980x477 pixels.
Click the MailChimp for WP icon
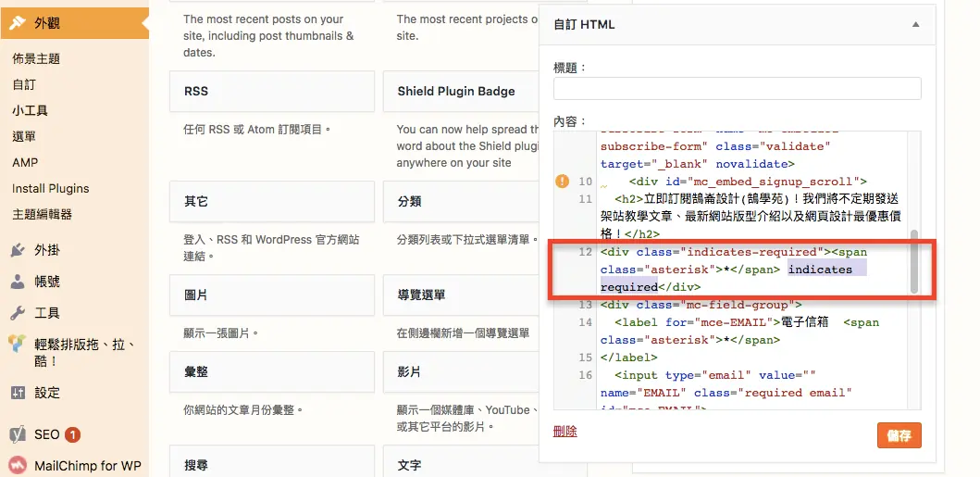point(18,466)
